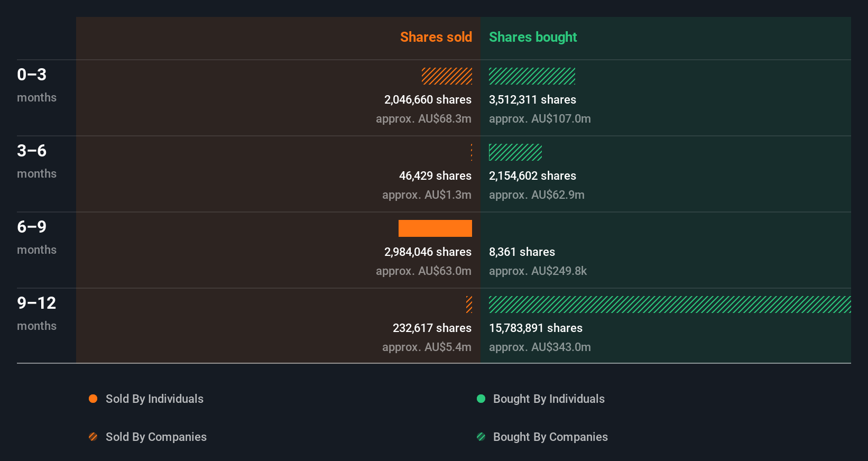This screenshot has height=461, width=868.
Task: Click the 3–6 months bought green bar
Action: 515,152
